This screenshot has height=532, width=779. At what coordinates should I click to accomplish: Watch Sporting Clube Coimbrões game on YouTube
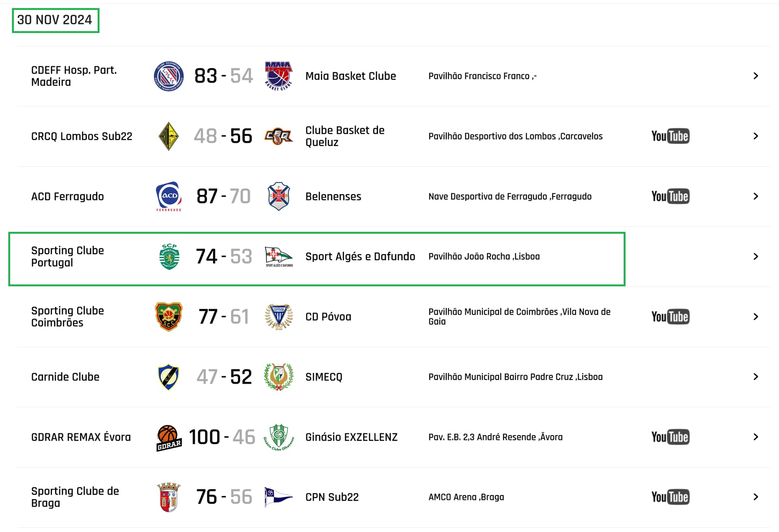tap(670, 317)
